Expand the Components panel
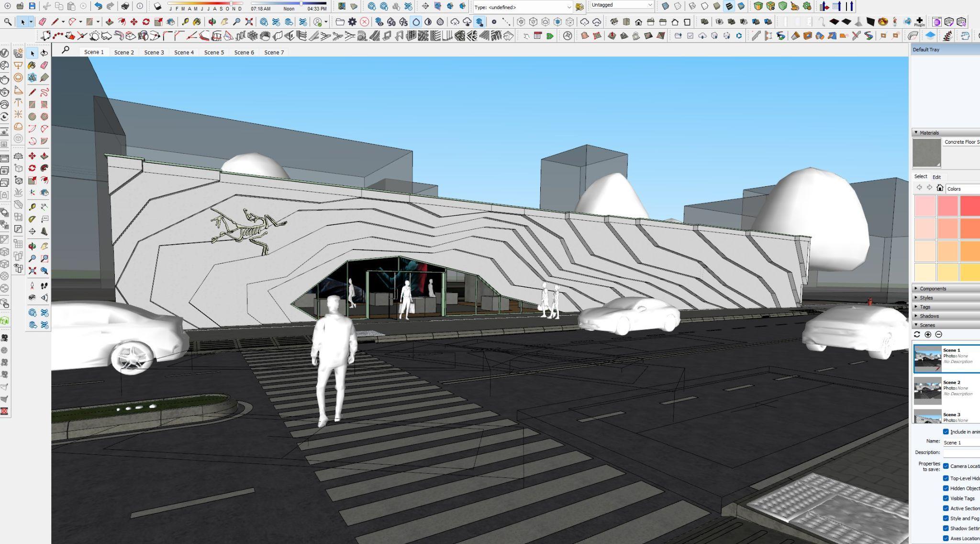 tap(932, 288)
